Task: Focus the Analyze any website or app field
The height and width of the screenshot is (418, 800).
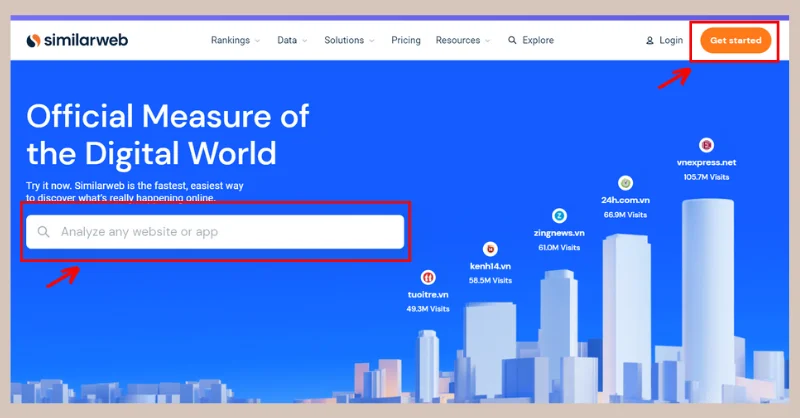Action: [215, 232]
